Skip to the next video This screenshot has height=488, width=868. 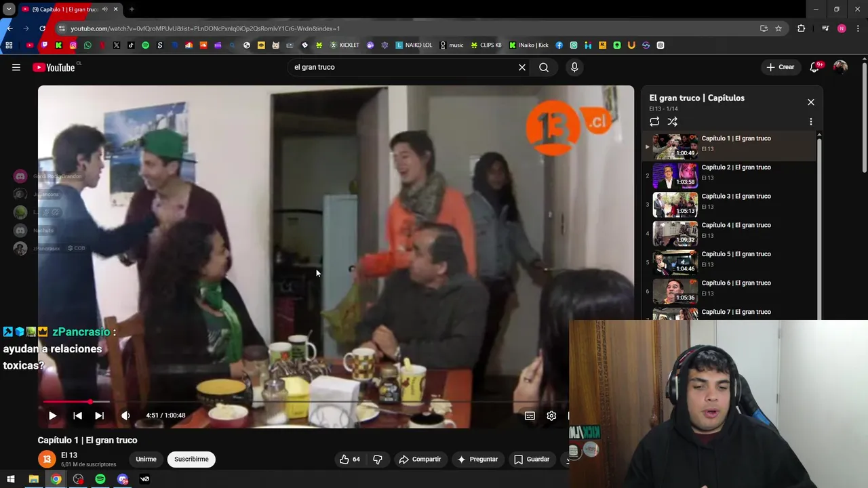(x=99, y=415)
